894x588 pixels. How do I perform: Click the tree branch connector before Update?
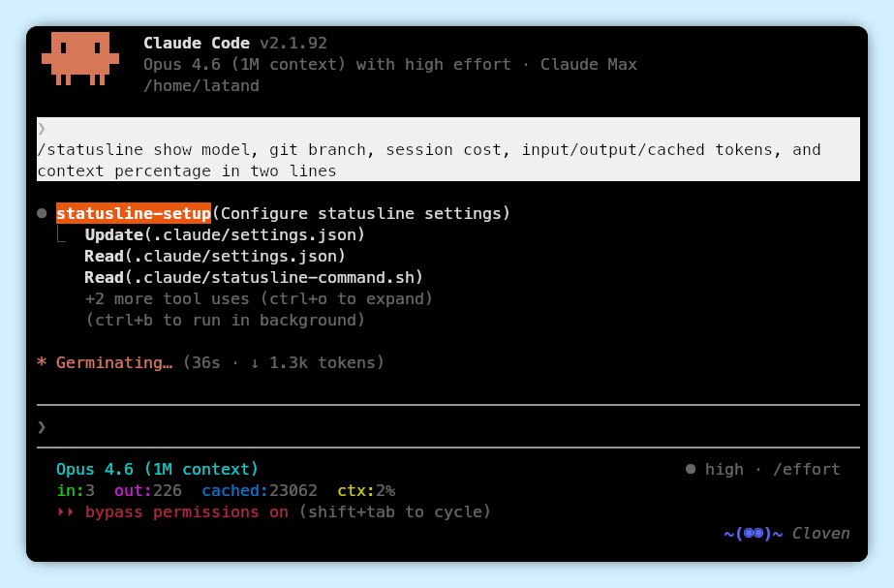tap(64, 235)
